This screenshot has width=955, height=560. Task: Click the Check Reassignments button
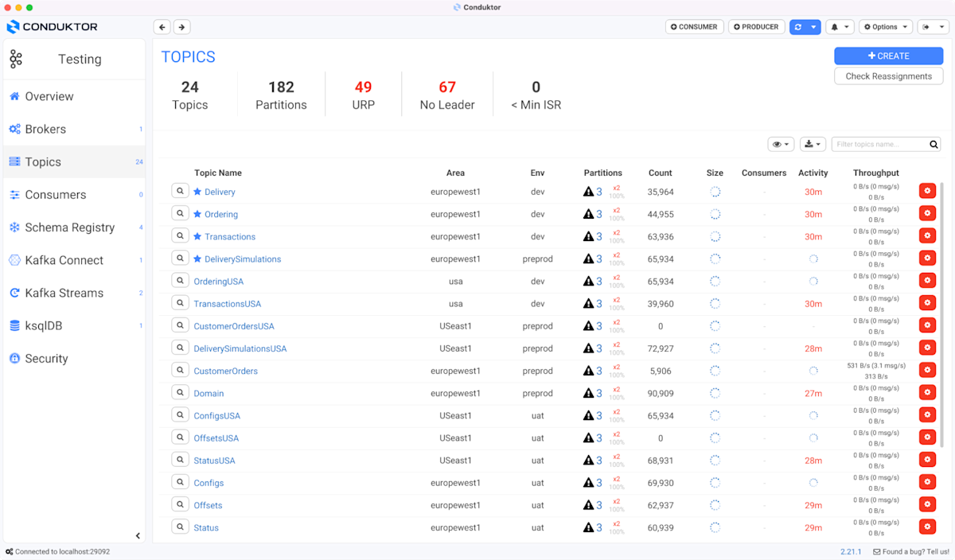pyautogui.click(x=888, y=76)
